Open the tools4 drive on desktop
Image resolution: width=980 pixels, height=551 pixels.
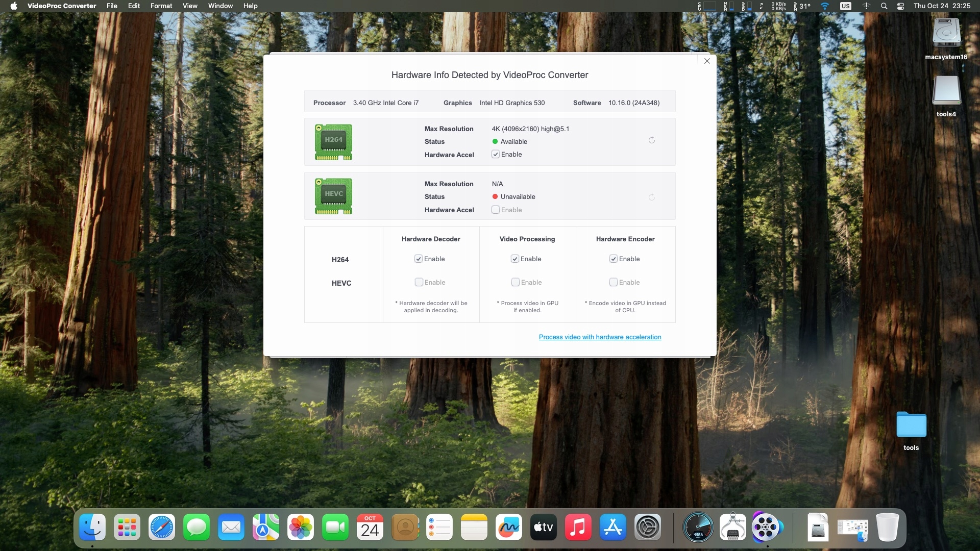point(946,92)
